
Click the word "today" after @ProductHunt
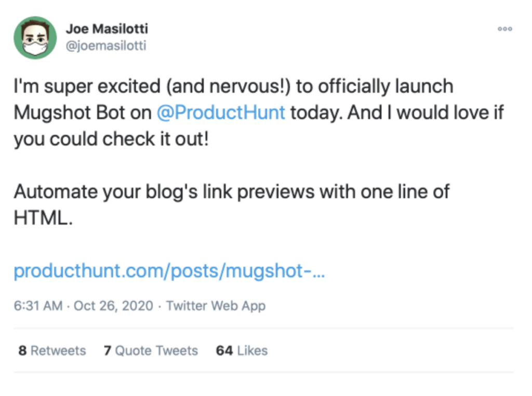pyautogui.click(x=315, y=113)
